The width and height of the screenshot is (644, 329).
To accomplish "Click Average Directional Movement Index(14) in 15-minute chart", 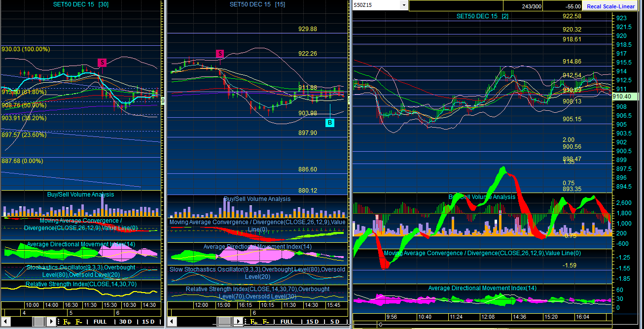I will point(257,246).
